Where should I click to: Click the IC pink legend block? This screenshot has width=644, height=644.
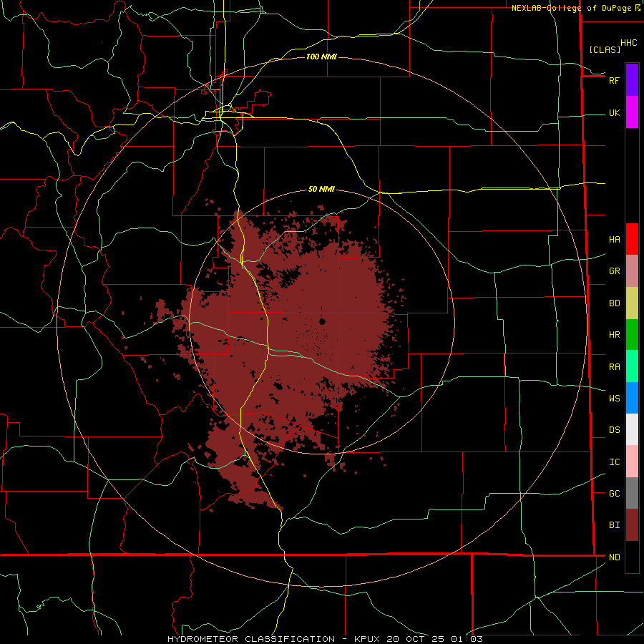click(632, 462)
